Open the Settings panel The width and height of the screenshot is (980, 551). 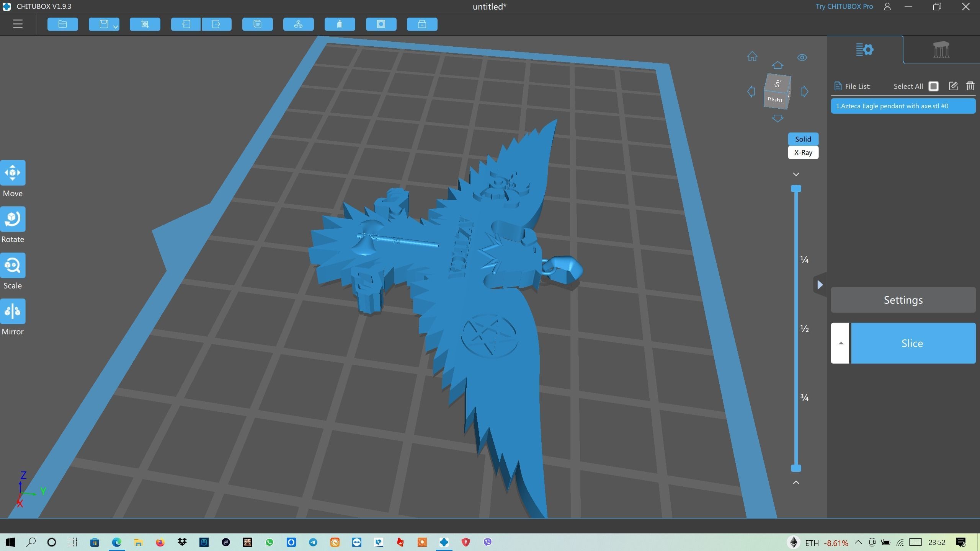(x=903, y=300)
